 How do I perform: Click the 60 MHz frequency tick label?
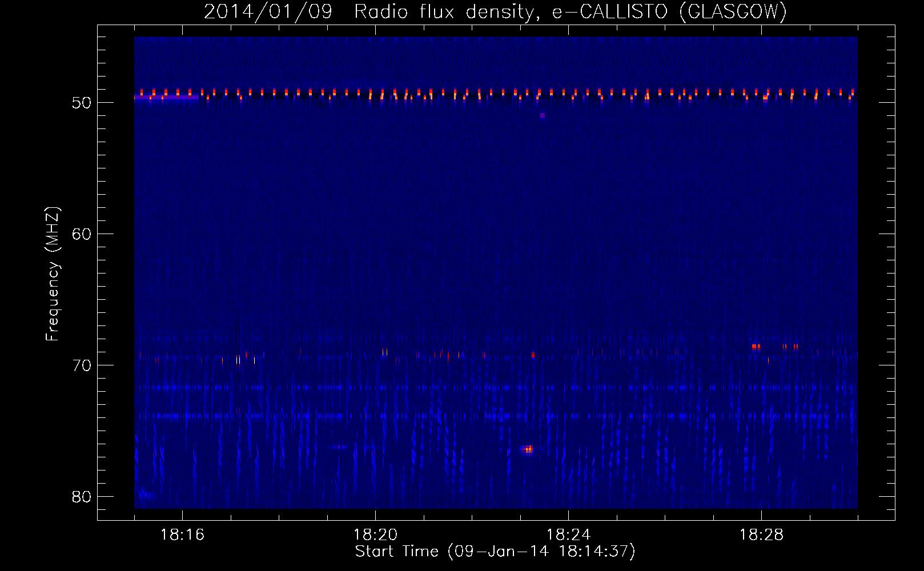tap(82, 234)
